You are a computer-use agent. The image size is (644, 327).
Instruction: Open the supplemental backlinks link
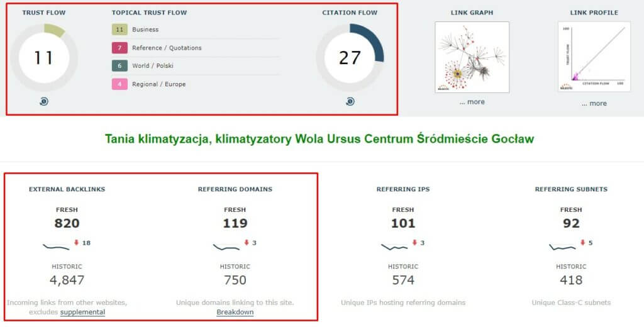82,312
